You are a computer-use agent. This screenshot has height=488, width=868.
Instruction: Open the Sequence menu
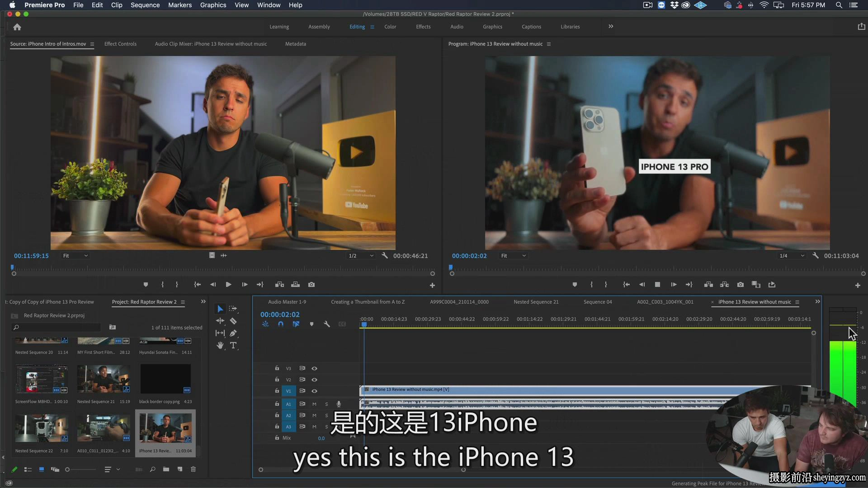145,5
